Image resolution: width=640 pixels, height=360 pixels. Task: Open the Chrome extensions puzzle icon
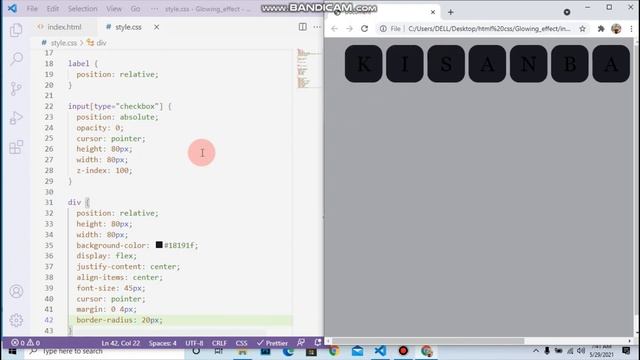click(601, 29)
